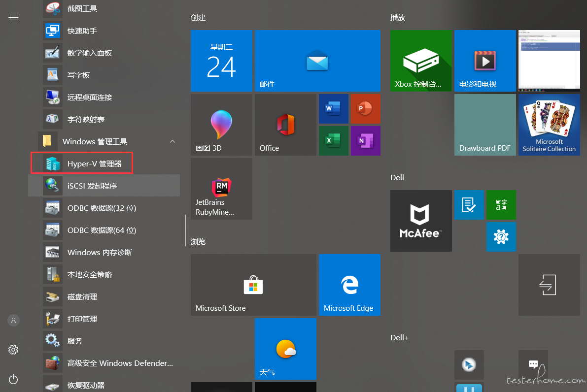Expand the hamburger menu at top left
587x392 pixels.
click(x=13, y=18)
